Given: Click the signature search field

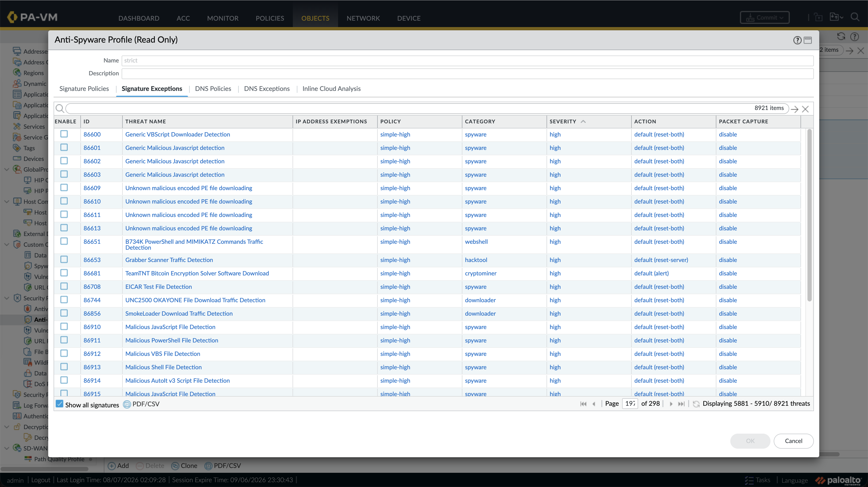Looking at the screenshot, I should [x=427, y=109].
